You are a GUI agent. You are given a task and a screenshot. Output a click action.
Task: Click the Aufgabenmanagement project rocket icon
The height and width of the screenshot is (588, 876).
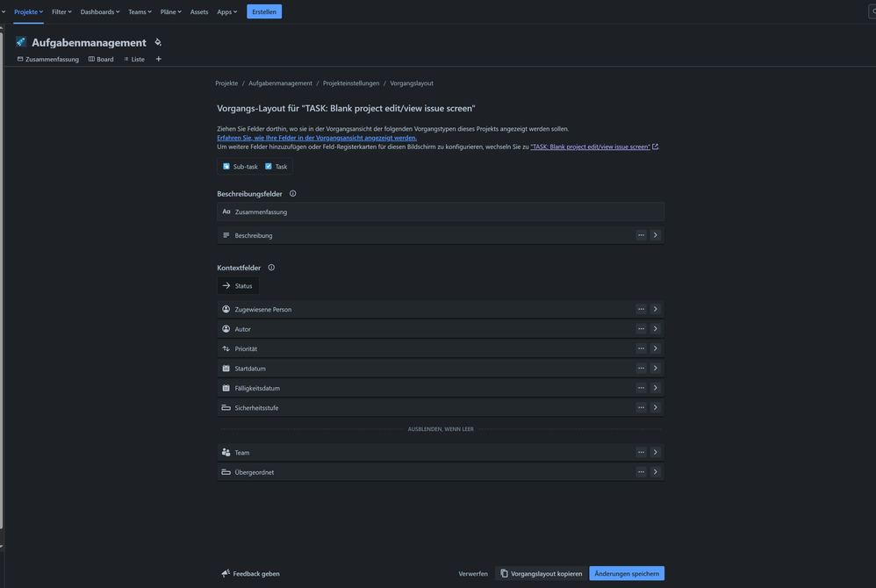[21, 42]
